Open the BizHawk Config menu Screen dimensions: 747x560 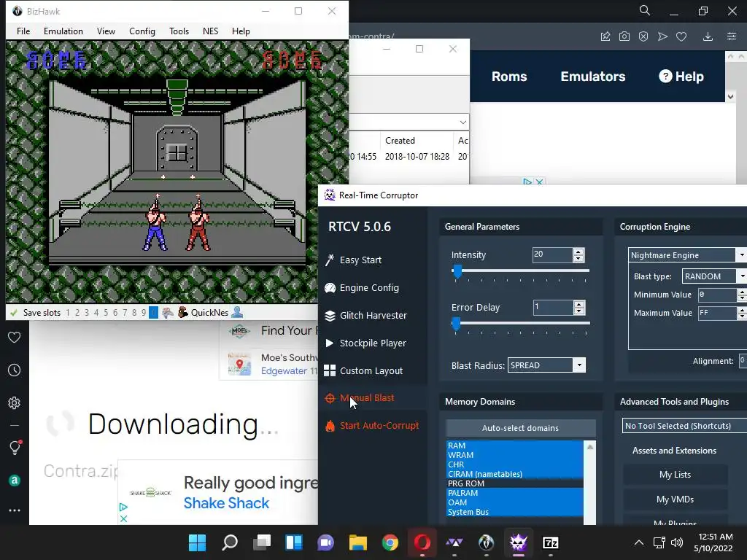tap(142, 31)
